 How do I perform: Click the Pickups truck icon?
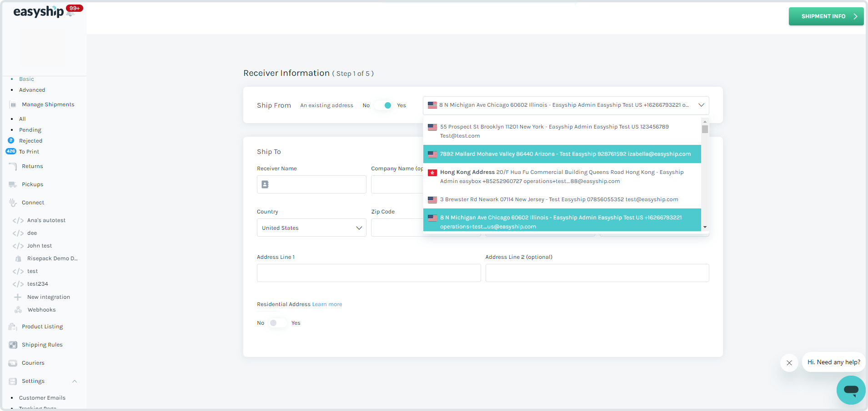13,184
